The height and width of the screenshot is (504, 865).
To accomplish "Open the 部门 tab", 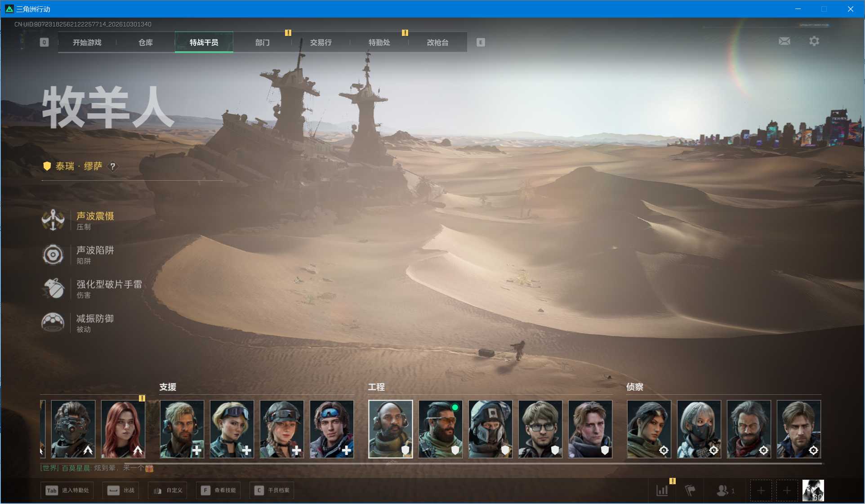I will [x=263, y=42].
